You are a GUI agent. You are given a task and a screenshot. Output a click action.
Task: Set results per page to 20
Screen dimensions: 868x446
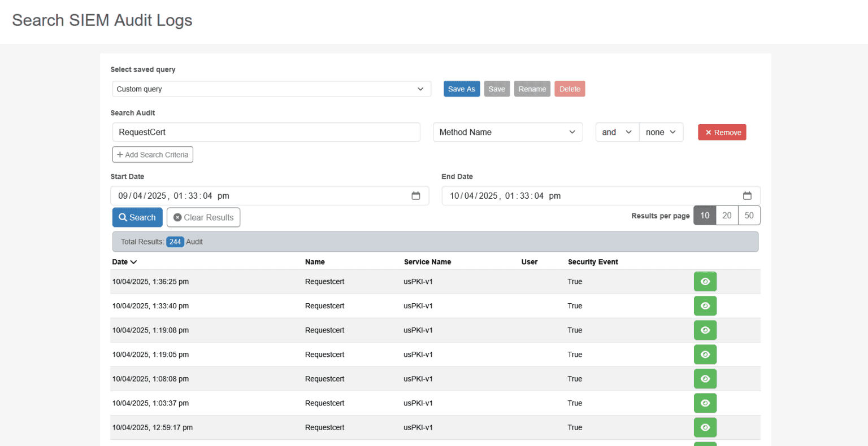pos(727,216)
